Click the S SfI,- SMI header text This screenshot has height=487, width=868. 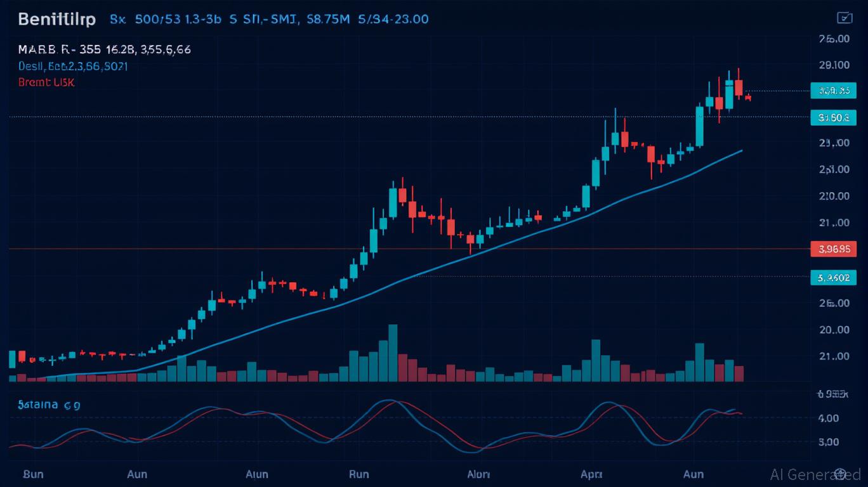(x=263, y=19)
